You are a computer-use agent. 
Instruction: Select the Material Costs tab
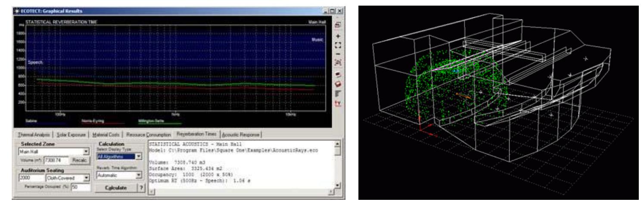107,134
